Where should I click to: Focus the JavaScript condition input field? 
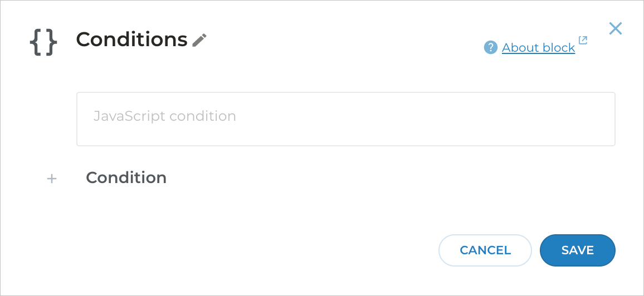click(345, 119)
